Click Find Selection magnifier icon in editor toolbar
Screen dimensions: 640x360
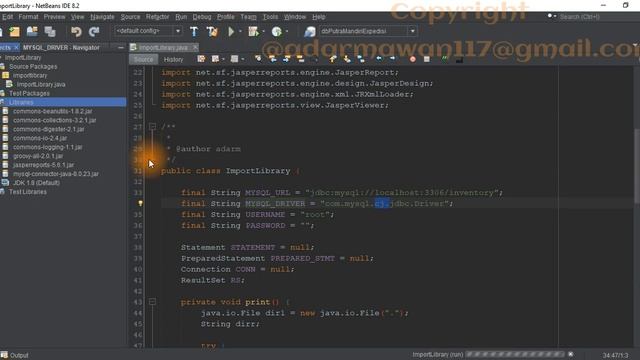tap(258, 59)
